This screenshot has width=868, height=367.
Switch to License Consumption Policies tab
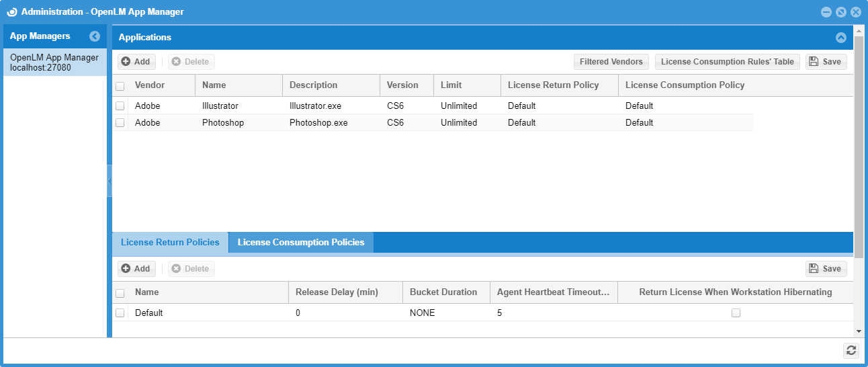click(x=301, y=243)
